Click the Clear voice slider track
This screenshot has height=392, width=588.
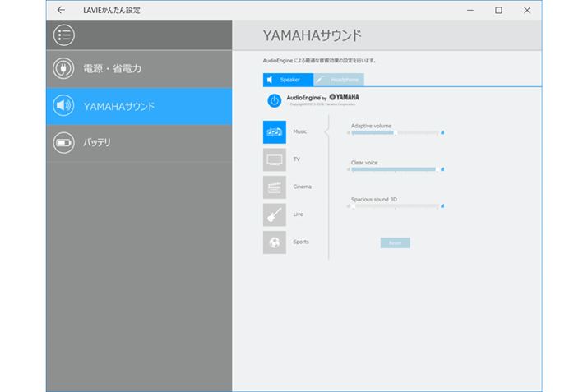[x=396, y=170]
